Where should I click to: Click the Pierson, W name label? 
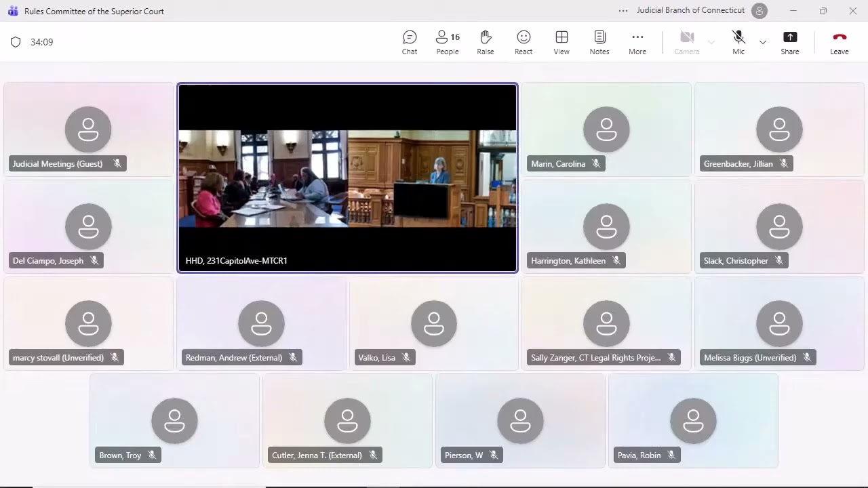[464, 455]
